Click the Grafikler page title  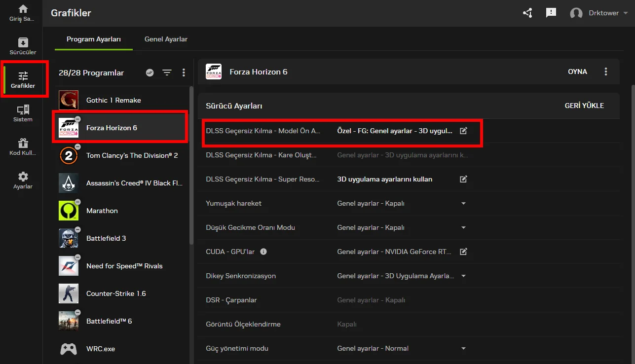pyautogui.click(x=71, y=13)
